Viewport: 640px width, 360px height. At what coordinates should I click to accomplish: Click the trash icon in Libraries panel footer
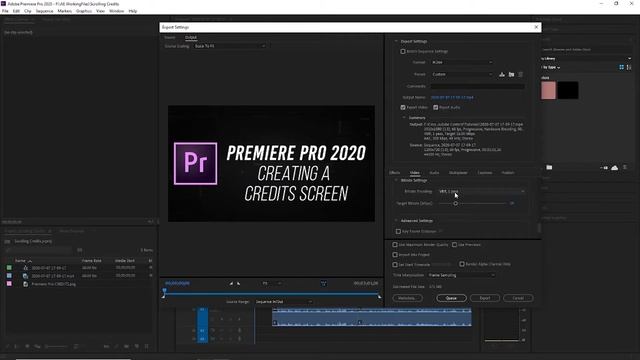tap(625, 167)
